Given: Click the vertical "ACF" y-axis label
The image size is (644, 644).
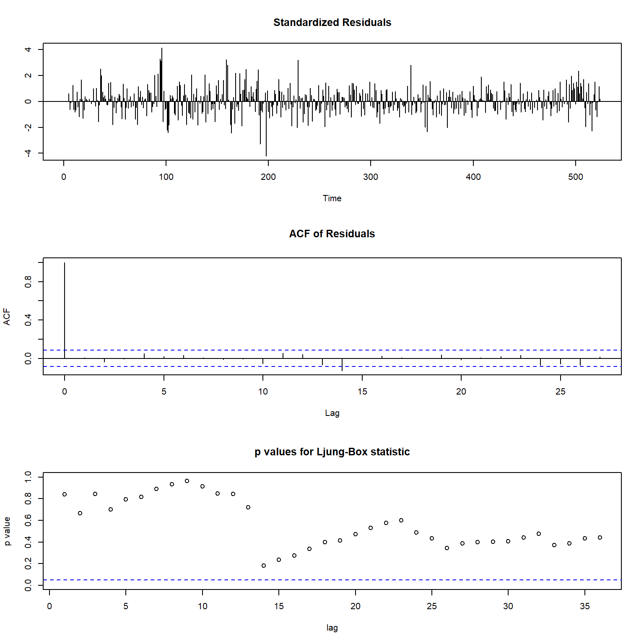Looking at the screenshot, I should 7,317.
